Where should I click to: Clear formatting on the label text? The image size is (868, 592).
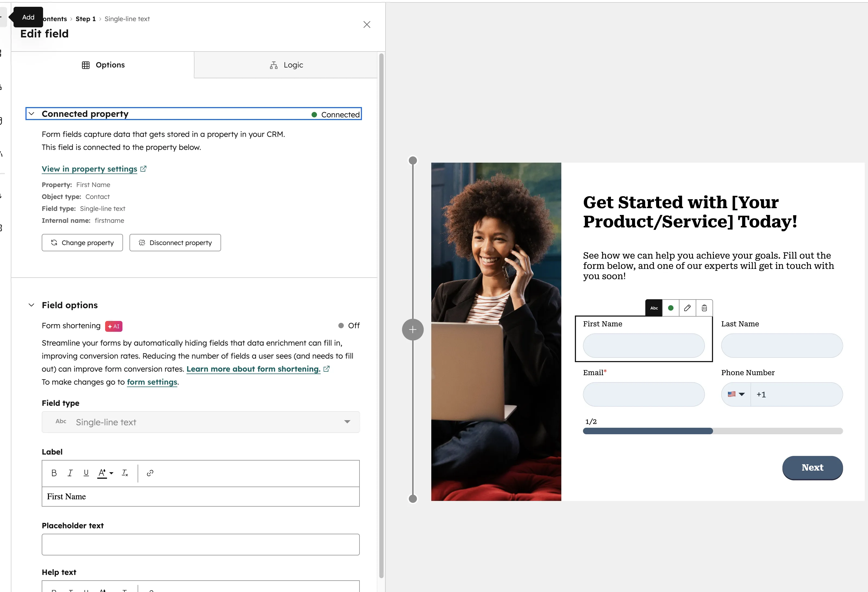coord(125,473)
